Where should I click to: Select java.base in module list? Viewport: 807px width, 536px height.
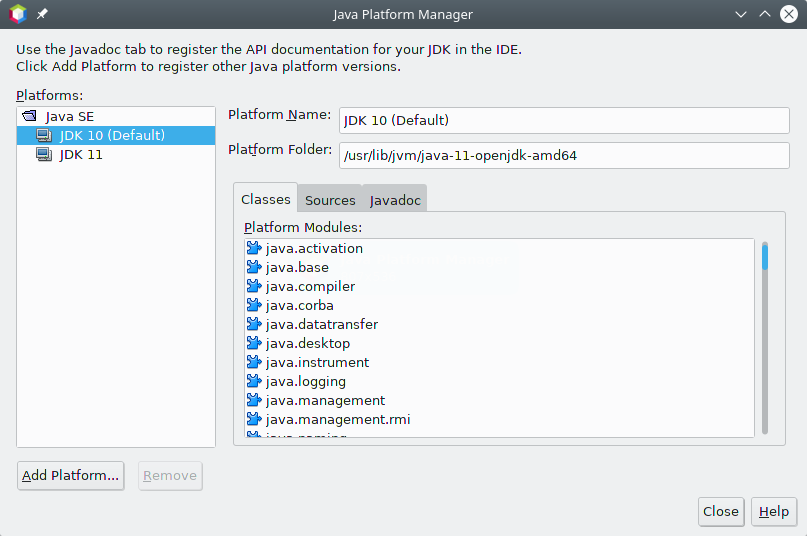pos(499,267)
